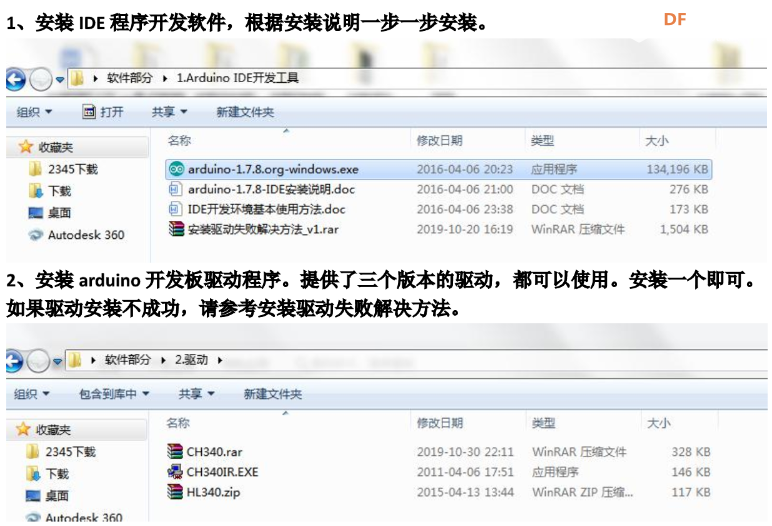The width and height of the screenshot is (772, 526).
Task: Click 新建文件夹 in the top explorer window
Action: tap(245, 112)
